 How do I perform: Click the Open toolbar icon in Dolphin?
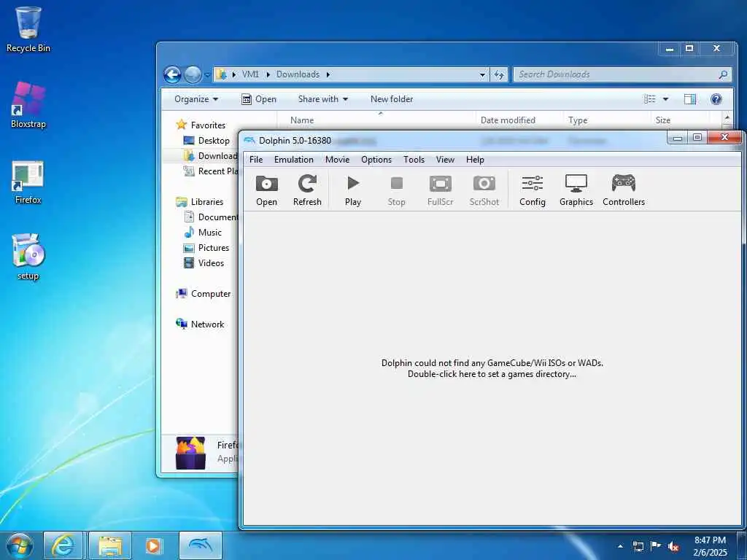(266, 190)
